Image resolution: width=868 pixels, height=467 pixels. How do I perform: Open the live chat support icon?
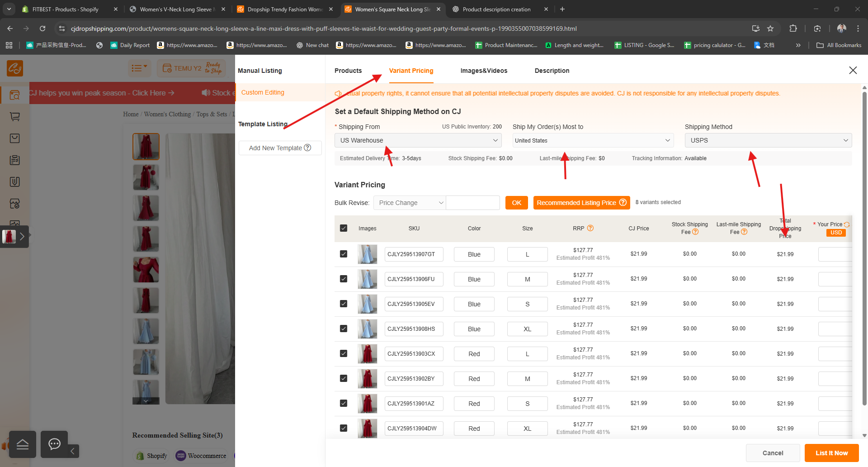click(54, 444)
